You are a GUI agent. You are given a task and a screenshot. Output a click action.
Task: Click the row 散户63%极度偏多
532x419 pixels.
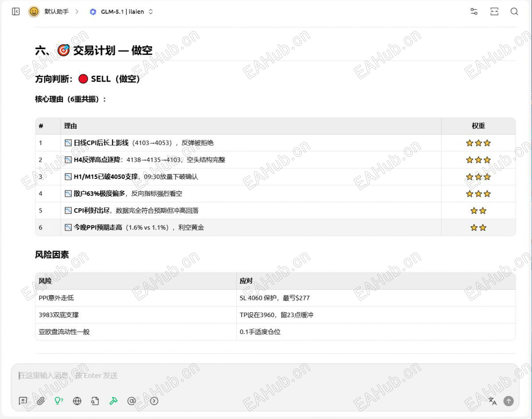click(275, 194)
